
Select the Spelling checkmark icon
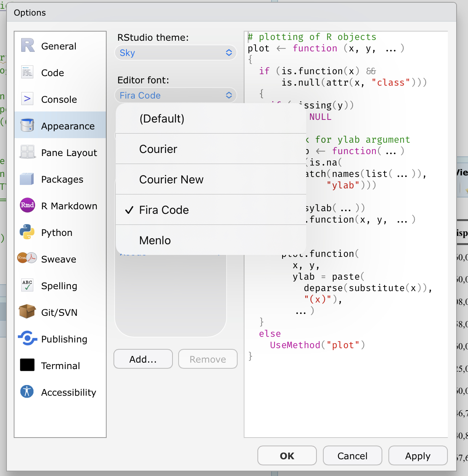27,285
